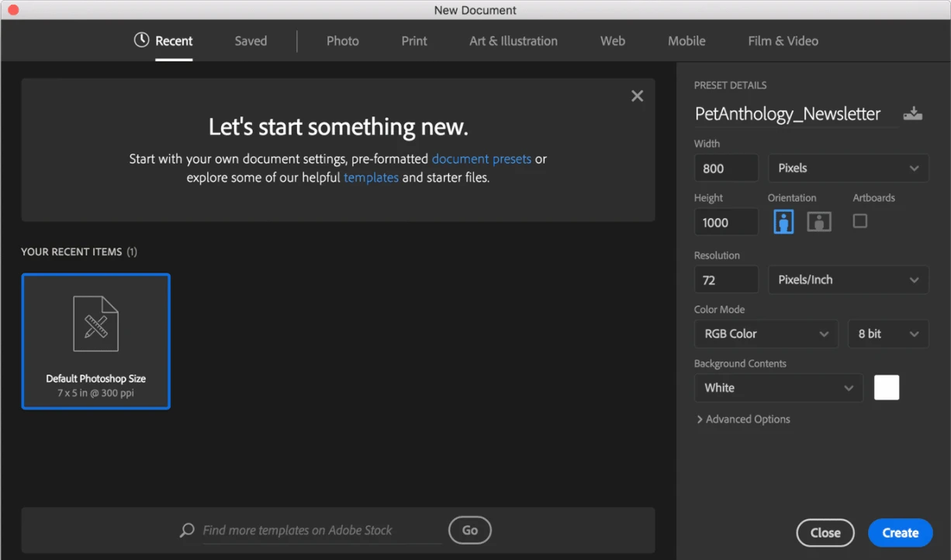Viewport: 951px width, 560px height.
Task: Expand Advanced Options section
Action: click(x=743, y=420)
